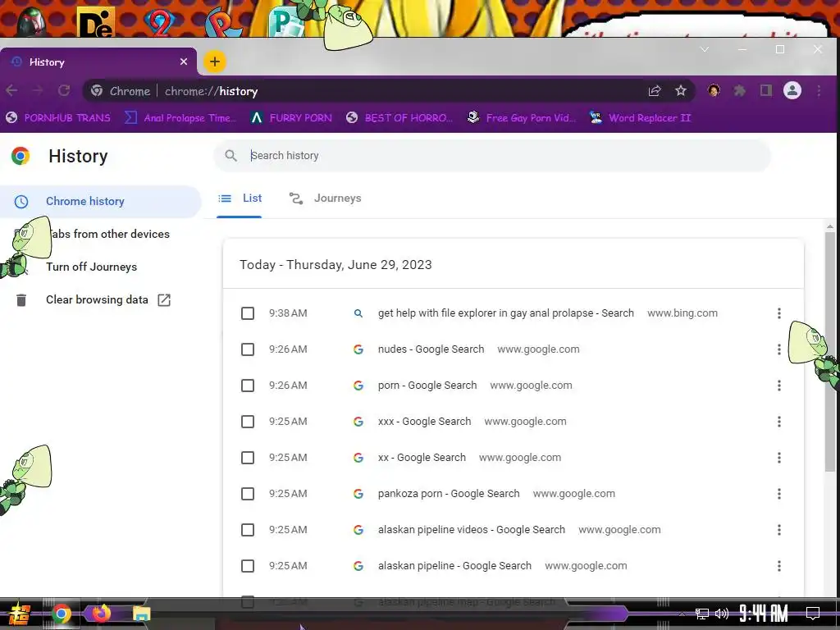Close the History tab
840x630 pixels.
click(184, 62)
